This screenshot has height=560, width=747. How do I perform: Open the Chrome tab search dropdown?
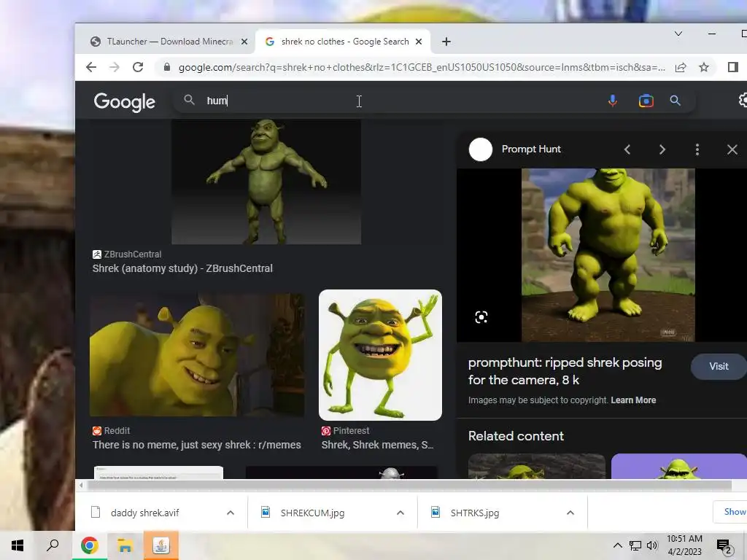click(x=678, y=34)
